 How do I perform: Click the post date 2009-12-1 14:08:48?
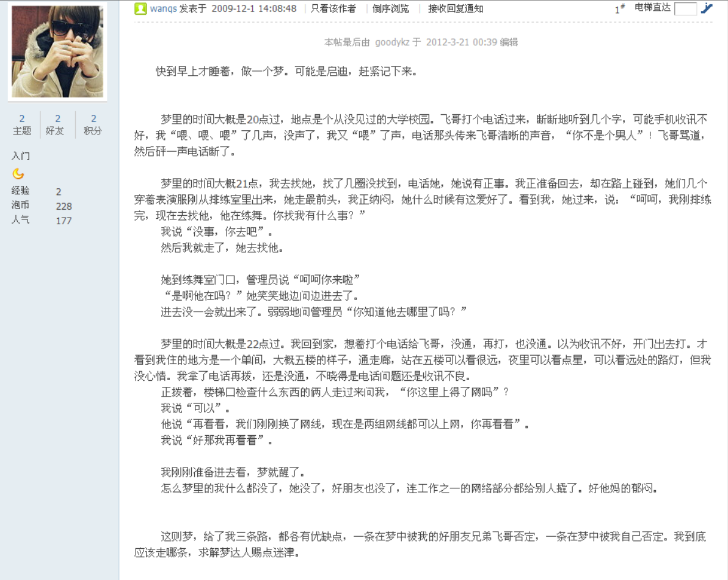click(254, 9)
